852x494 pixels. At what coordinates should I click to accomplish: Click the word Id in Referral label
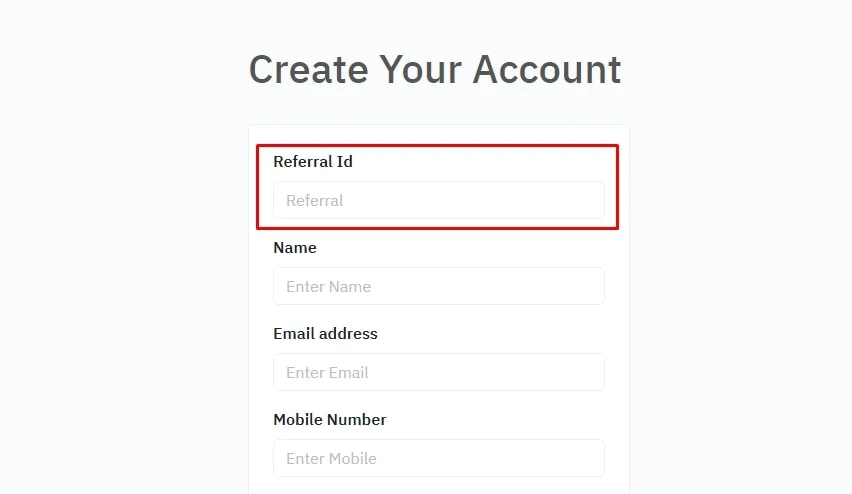(x=344, y=161)
